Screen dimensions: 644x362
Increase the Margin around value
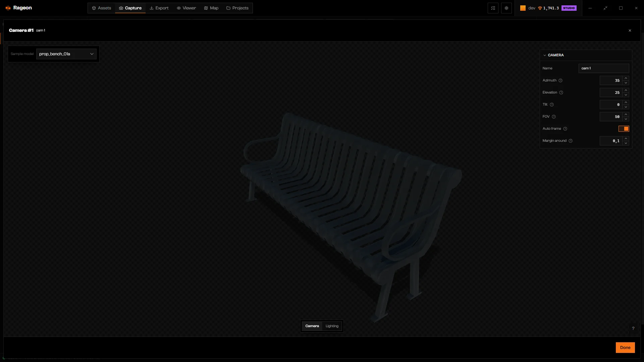pos(626,138)
